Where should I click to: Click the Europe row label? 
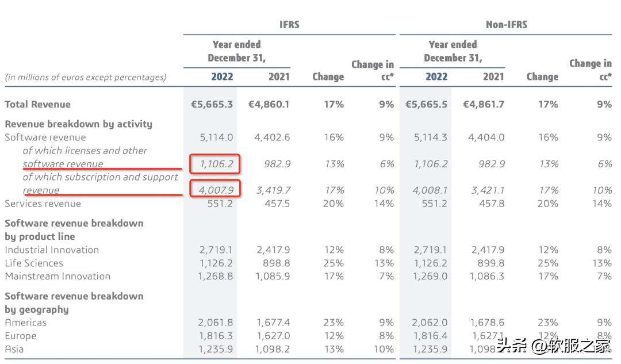pyautogui.click(x=21, y=336)
